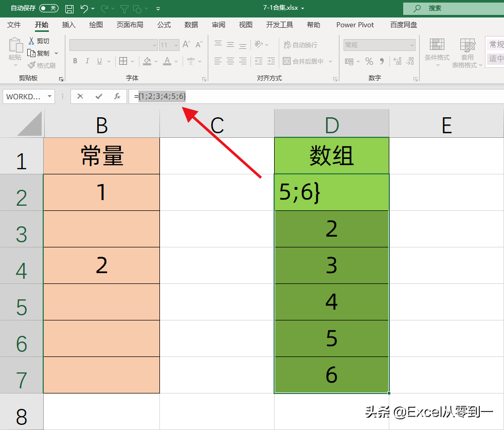Click the increase font size icon
The image size is (504, 430).
pos(186,44)
